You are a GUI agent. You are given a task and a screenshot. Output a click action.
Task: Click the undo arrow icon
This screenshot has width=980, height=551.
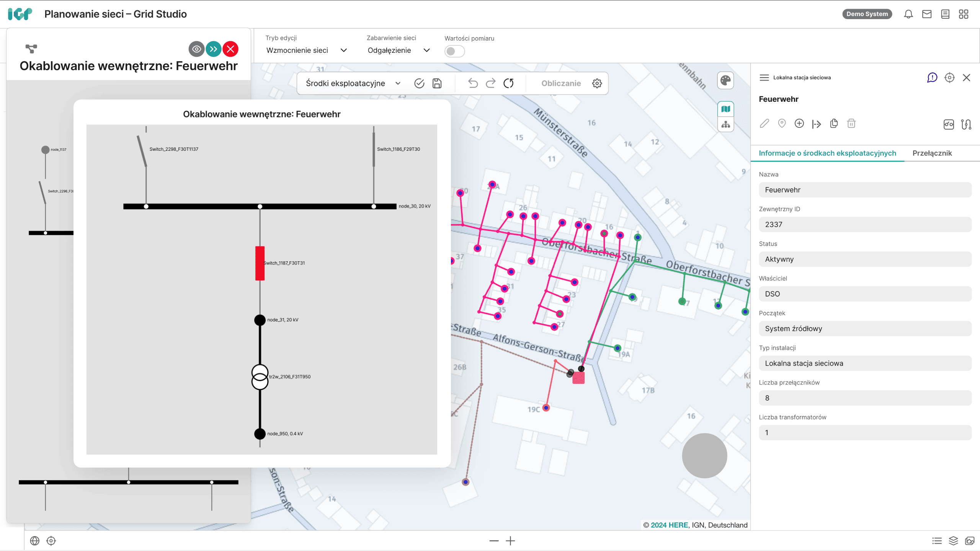click(x=473, y=83)
